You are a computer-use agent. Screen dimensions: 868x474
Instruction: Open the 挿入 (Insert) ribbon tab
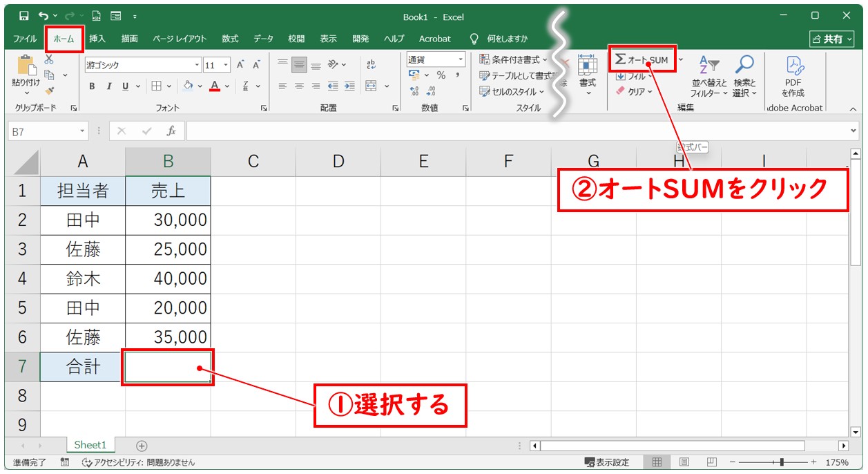tap(97, 39)
